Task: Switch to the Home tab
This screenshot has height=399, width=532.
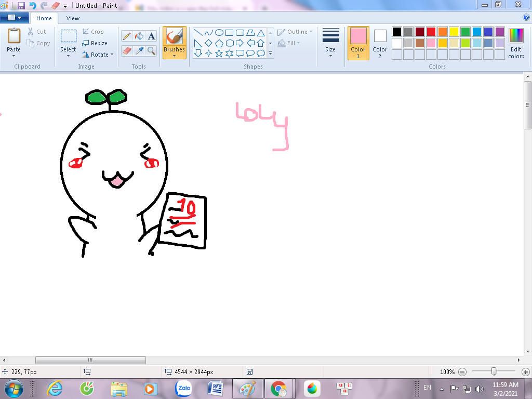Action: click(44, 18)
